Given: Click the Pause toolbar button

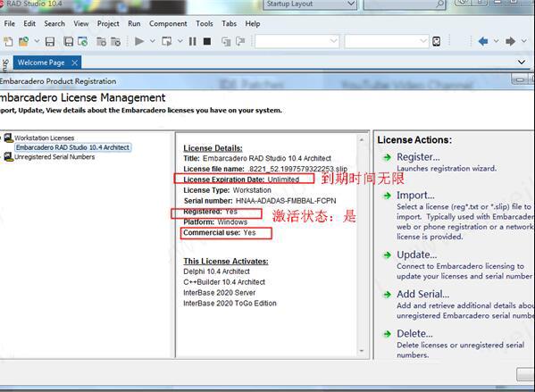Looking at the screenshot, I should (x=192, y=41).
